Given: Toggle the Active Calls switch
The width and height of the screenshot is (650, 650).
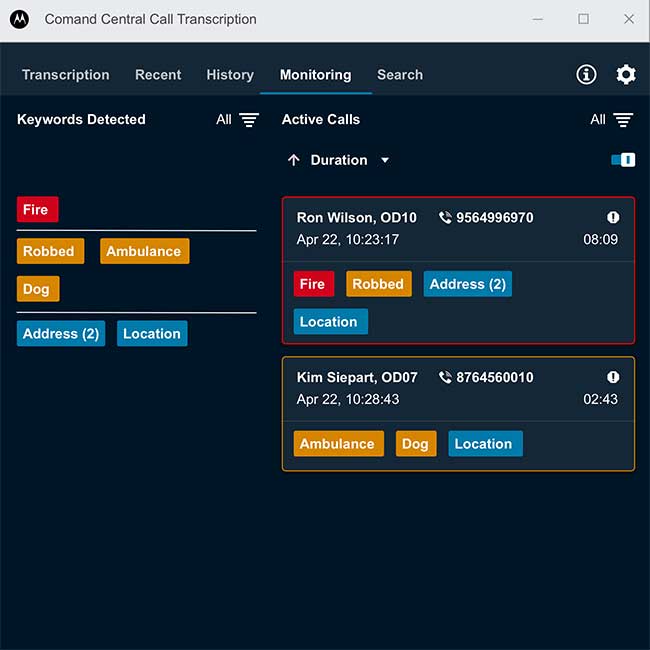Looking at the screenshot, I should coord(623,160).
